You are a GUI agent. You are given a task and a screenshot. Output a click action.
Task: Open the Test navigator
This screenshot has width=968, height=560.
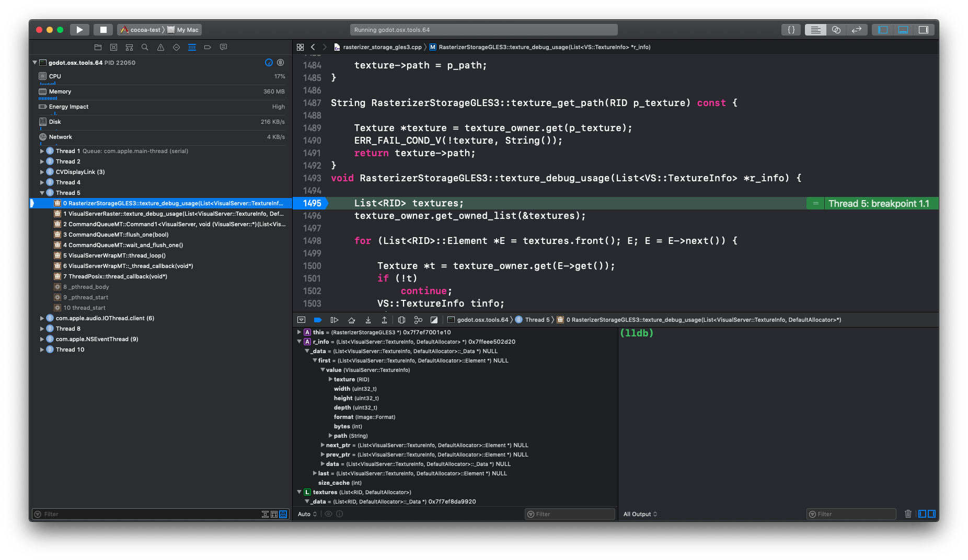pyautogui.click(x=176, y=47)
